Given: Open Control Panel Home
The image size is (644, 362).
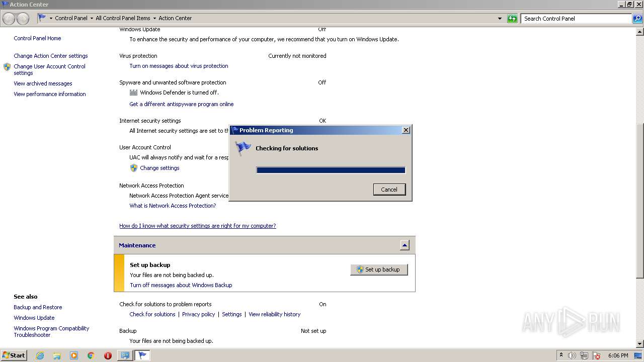Looking at the screenshot, I should [x=37, y=38].
